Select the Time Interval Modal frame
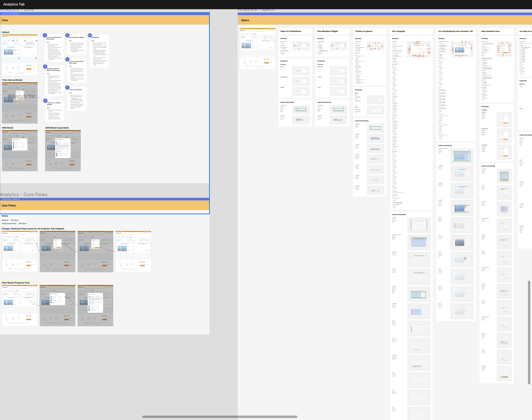 [x=20, y=103]
